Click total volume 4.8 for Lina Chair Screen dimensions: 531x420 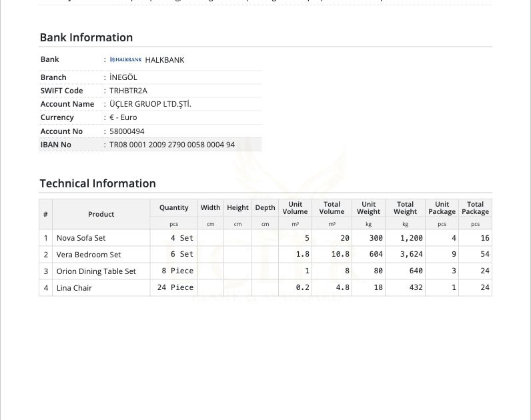343,287
